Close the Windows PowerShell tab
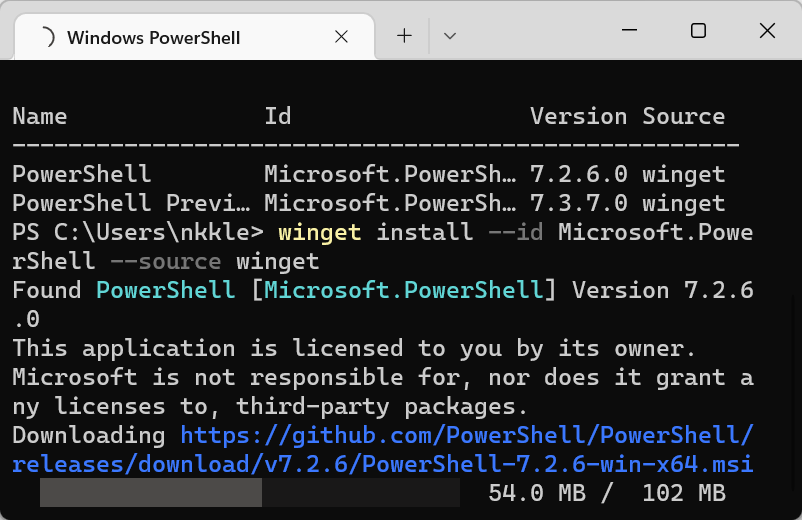The width and height of the screenshot is (802, 520). coord(341,36)
